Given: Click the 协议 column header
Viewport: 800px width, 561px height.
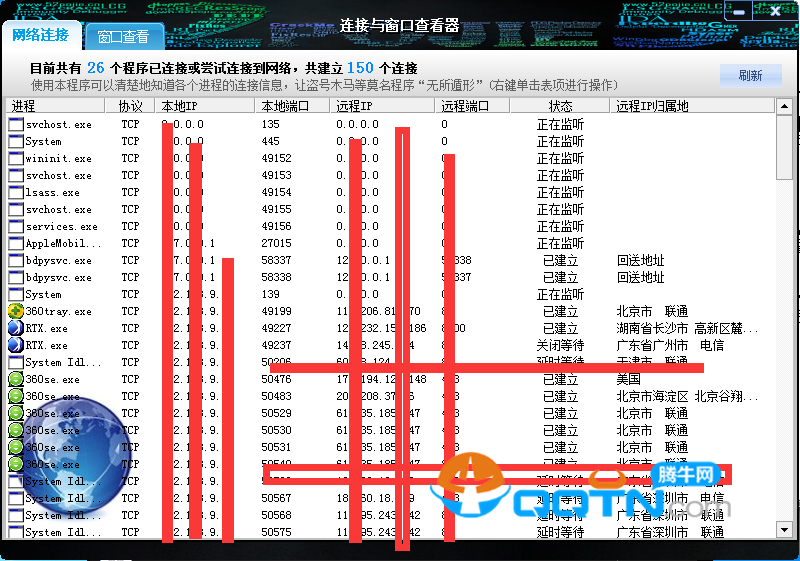Looking at the screenshot, I should coord(130,106).
